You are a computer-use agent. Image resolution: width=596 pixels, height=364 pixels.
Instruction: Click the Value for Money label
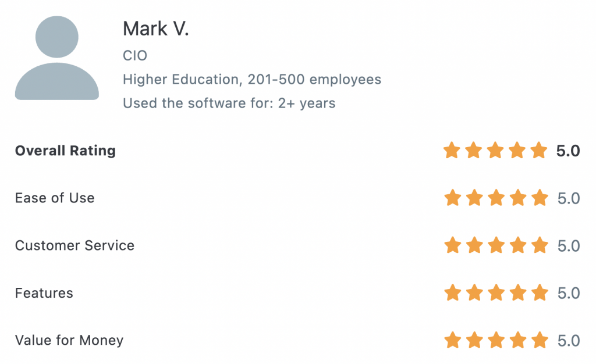[69, 341]
